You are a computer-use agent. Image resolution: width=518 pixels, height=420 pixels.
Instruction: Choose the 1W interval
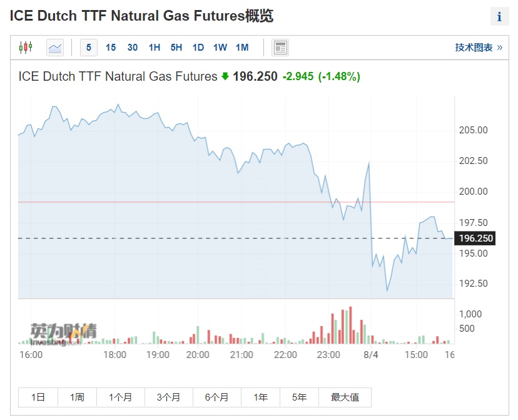[220, 47]
